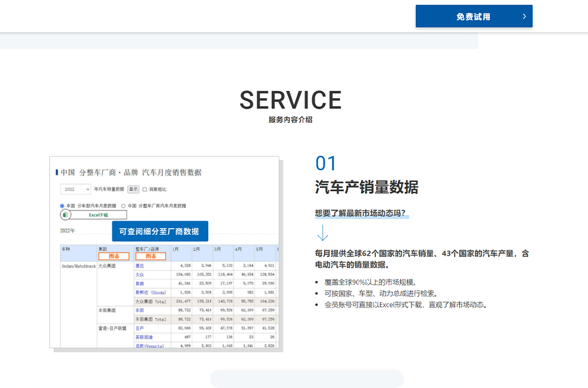Click the Sedan/Hatchback cell
Image resolution: width=588 pixels, height=388 pixels.
(79, 266)
